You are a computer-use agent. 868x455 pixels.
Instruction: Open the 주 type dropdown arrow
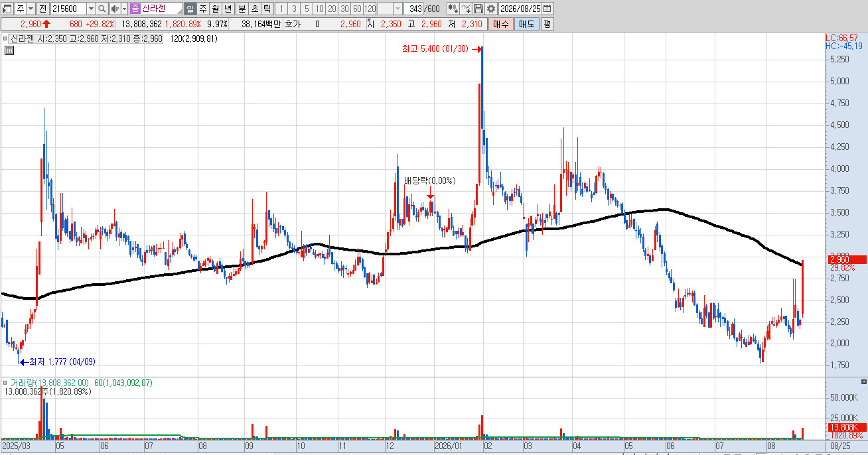point(31,9)
